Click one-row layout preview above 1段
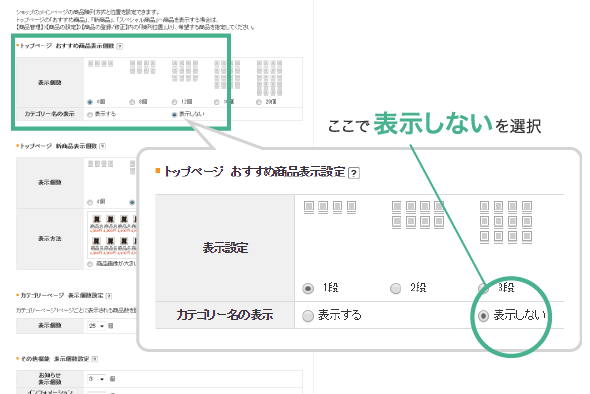Screen dimensions: 590x394 coord(330,207)
